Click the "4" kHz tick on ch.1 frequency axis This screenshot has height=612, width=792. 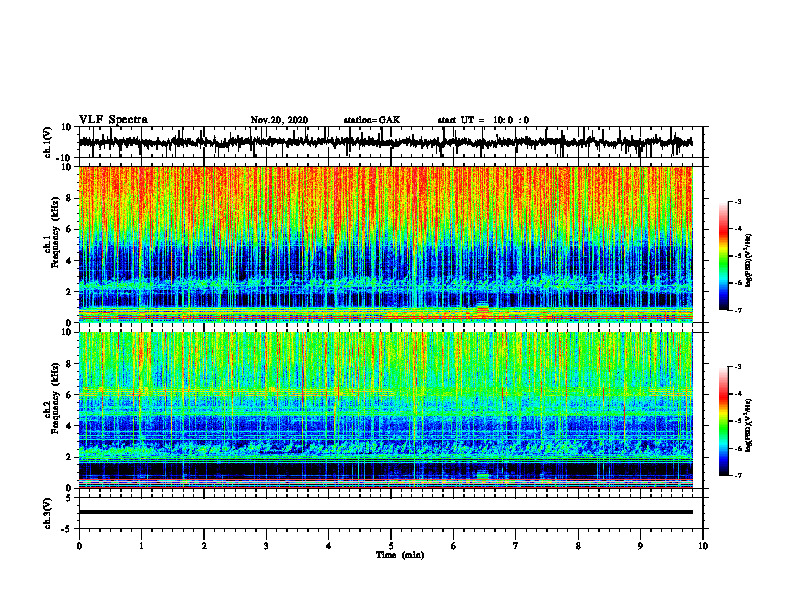(69, 261)
